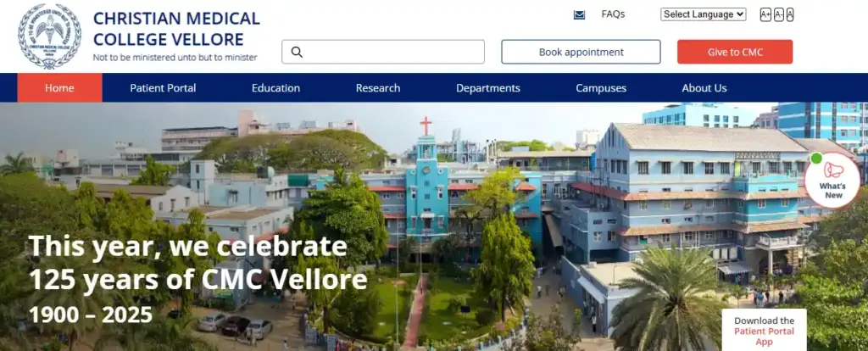868x351 pixels.
Task: Open the FAQs link
Action: pyautogui.click(x=613, y=14)
